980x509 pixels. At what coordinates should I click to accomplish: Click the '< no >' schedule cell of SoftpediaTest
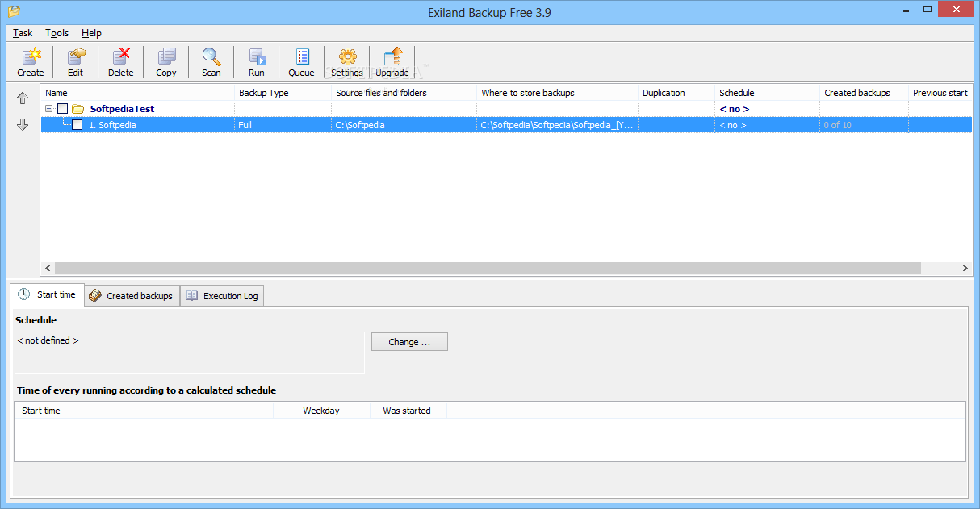(767, 109)
